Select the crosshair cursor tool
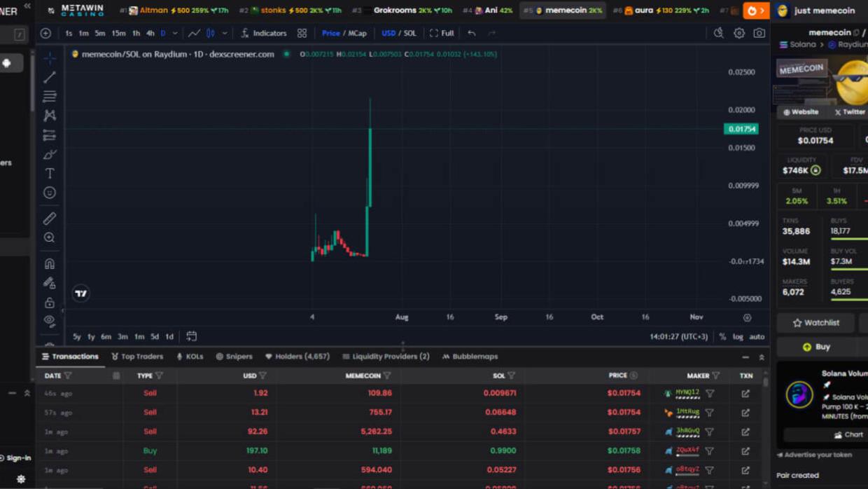The image size is (868, 489). pos(49,58)
